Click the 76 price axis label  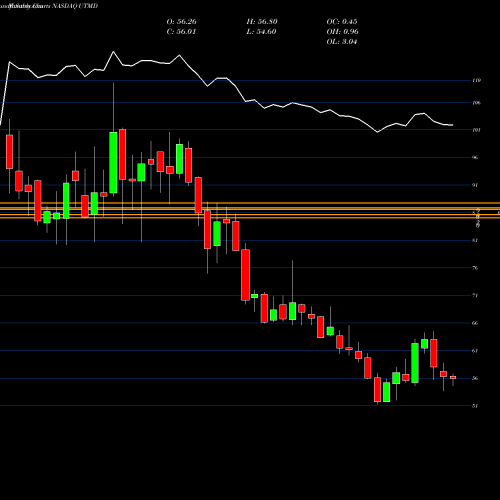[x=475, y=268]
